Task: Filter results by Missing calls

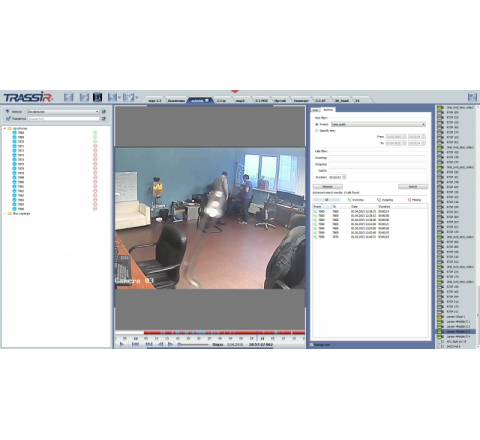Action: click(414, 200)
